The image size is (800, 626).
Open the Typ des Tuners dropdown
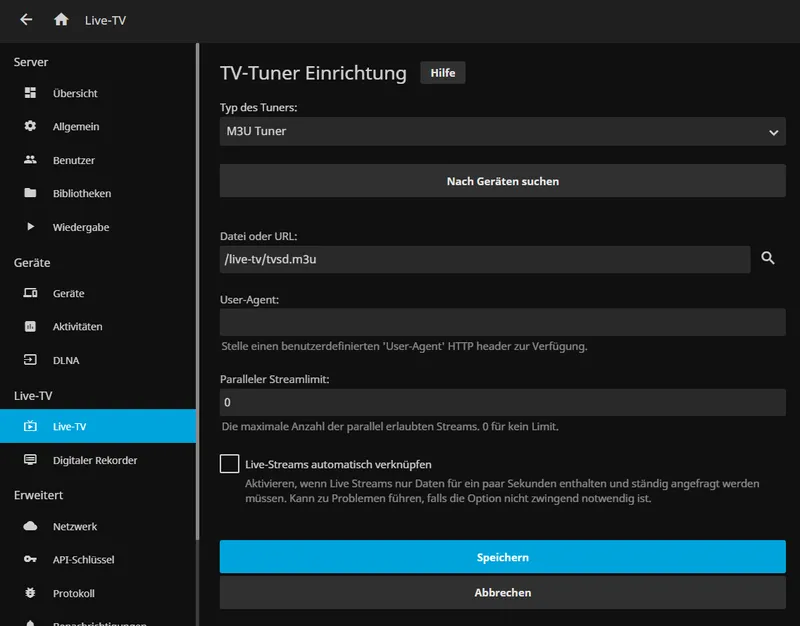[502, 132]
